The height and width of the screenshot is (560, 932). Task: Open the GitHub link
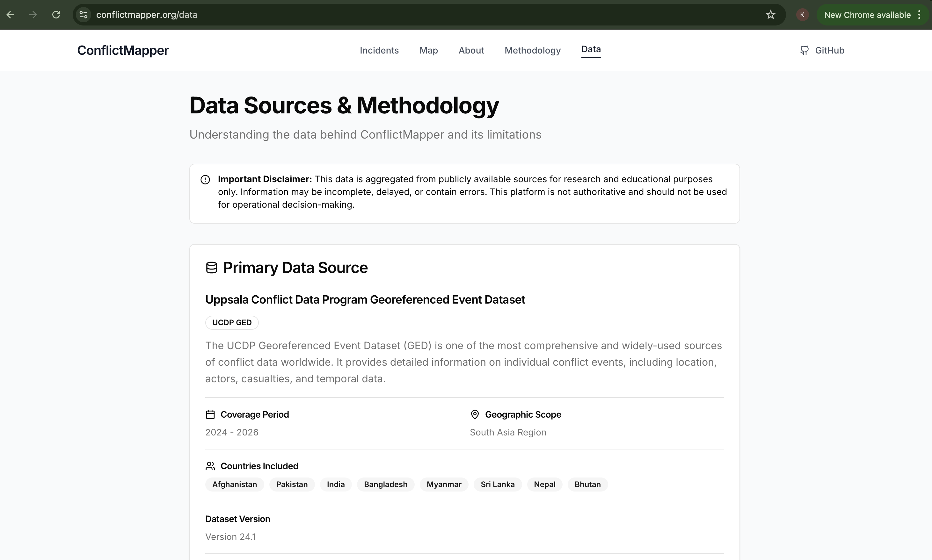[x=822, y=51]
